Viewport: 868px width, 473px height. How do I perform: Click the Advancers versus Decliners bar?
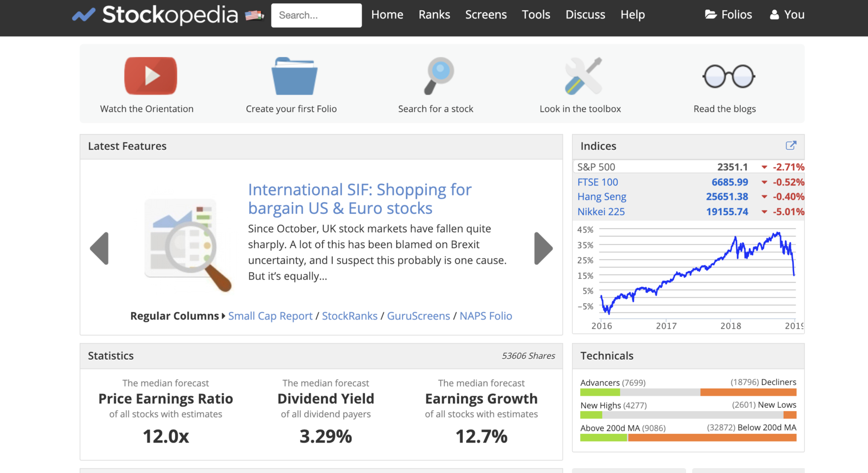[688, 392]
